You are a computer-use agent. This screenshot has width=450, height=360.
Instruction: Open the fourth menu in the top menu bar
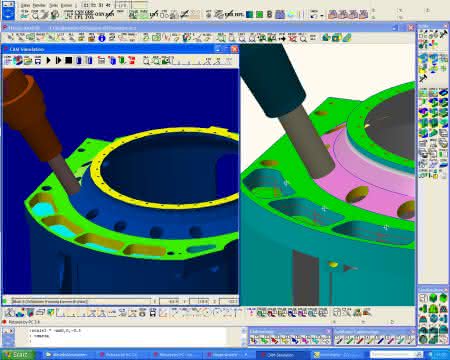(66, 5)
